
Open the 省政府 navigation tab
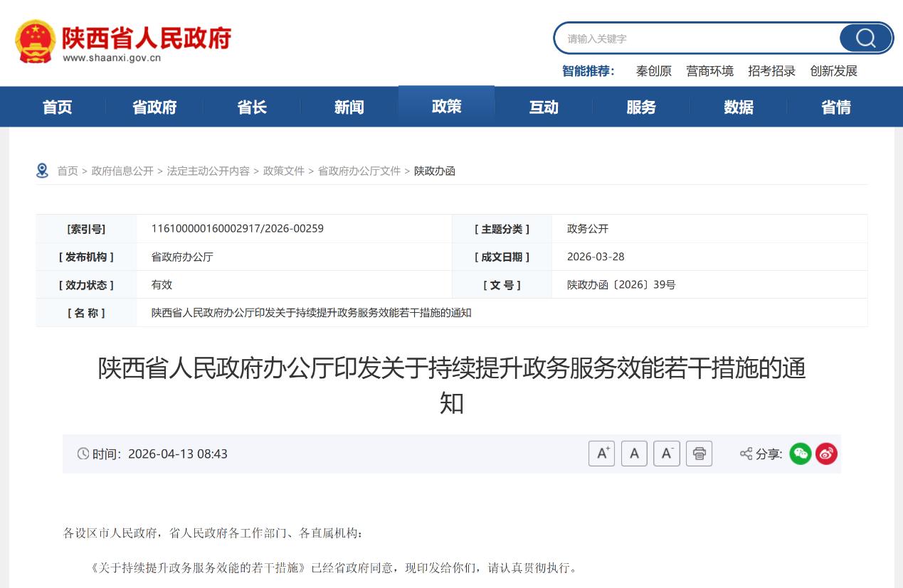[154, 107]
